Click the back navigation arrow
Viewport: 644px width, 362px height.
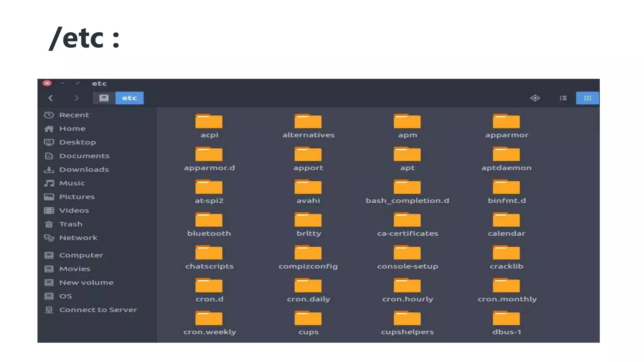51,98
